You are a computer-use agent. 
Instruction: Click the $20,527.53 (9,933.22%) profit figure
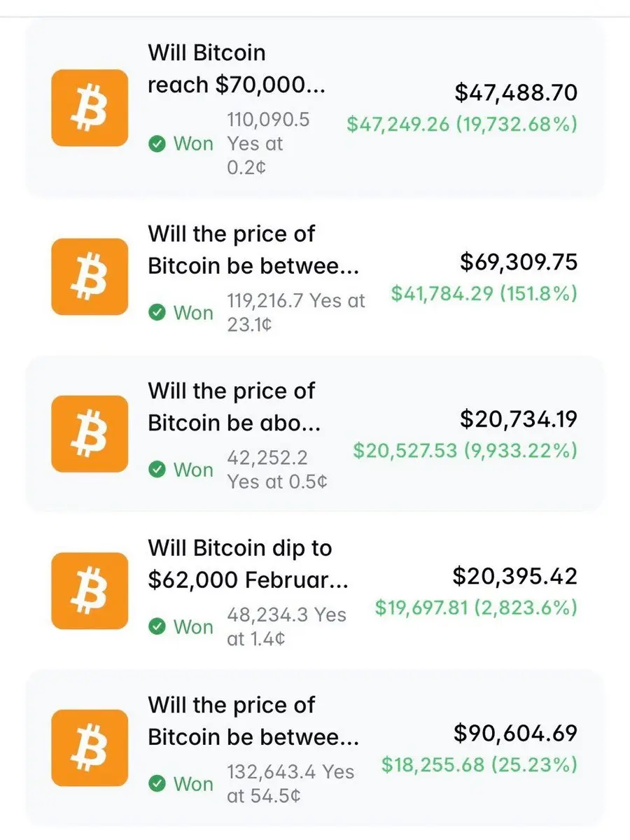(465, 450)
